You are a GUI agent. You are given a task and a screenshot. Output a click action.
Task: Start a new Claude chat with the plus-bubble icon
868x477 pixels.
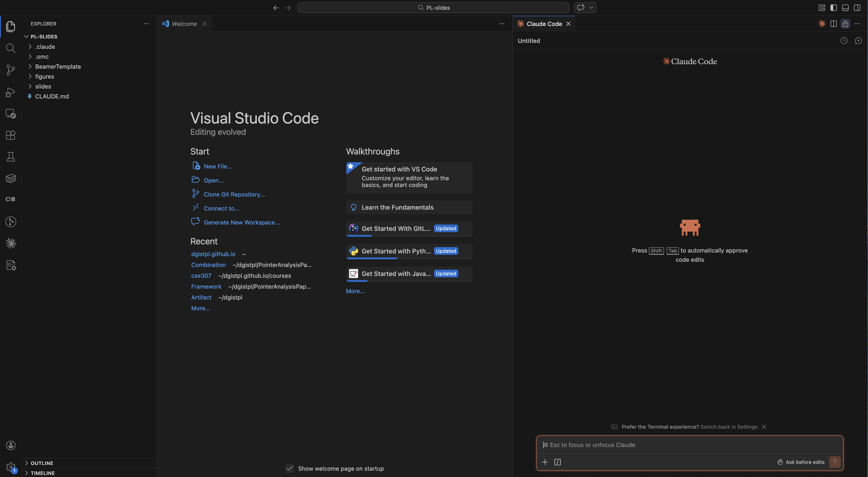pos(859,40)
